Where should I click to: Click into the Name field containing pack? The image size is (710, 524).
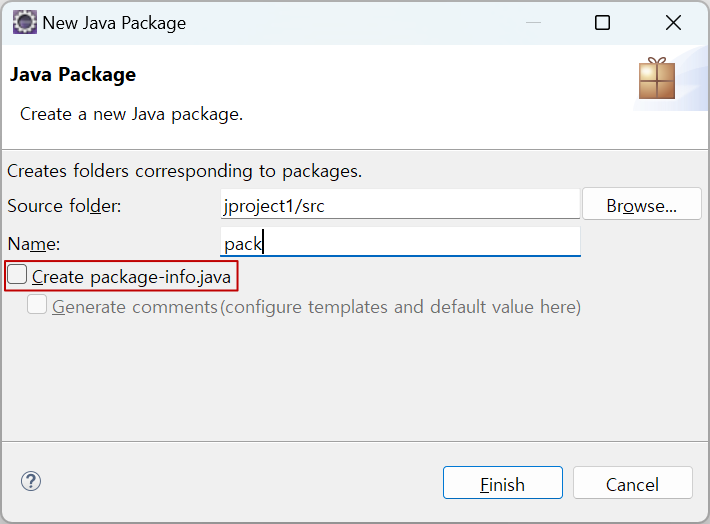pyautogui.click(x=400, y=242)
